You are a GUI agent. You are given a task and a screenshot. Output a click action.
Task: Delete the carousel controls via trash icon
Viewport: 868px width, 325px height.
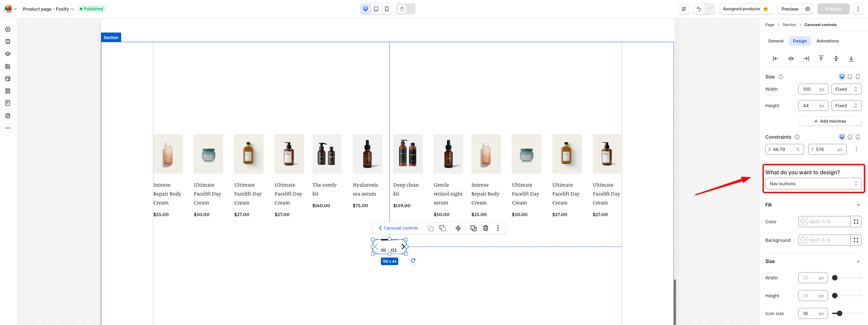tap(485, 228)
